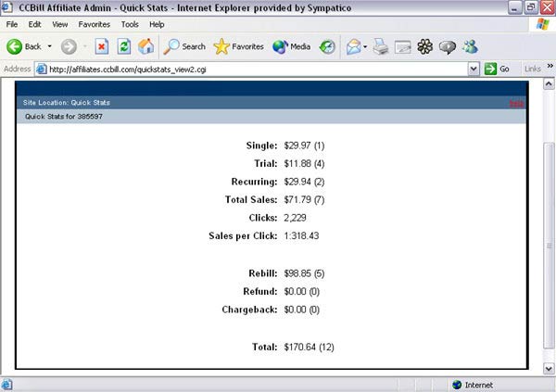Click the Forward navigation arrow
Viewport: 556px width, 392px height.
tap(69, 46)
